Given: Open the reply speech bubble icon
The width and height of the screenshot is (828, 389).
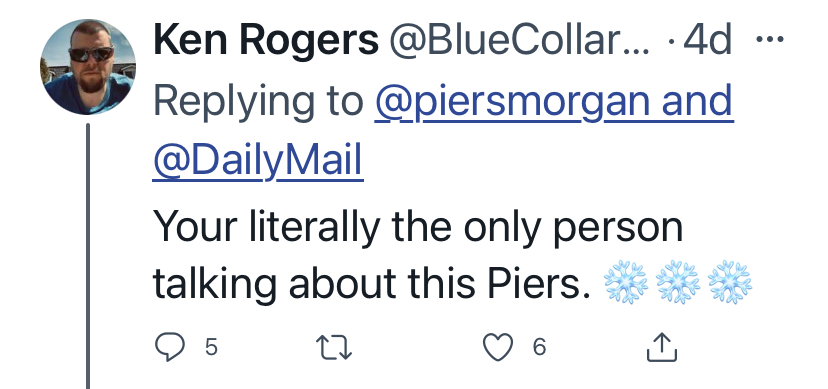Looking at the screenshot, I should pyautogui.click(x=170, y=348).
